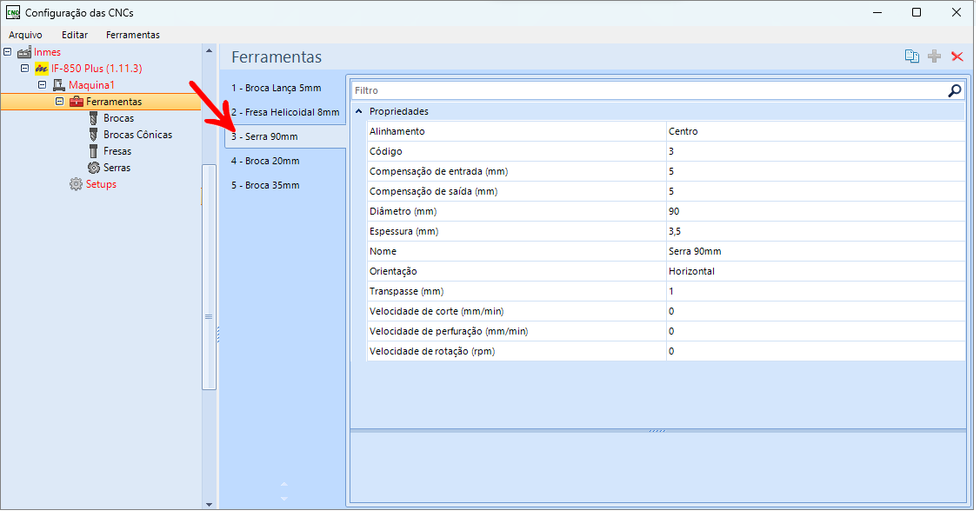The width and height of the screenshot is (980, 517).
Task: Click the saw blade icon beside Serras
Action: click(x=94, y=168)
